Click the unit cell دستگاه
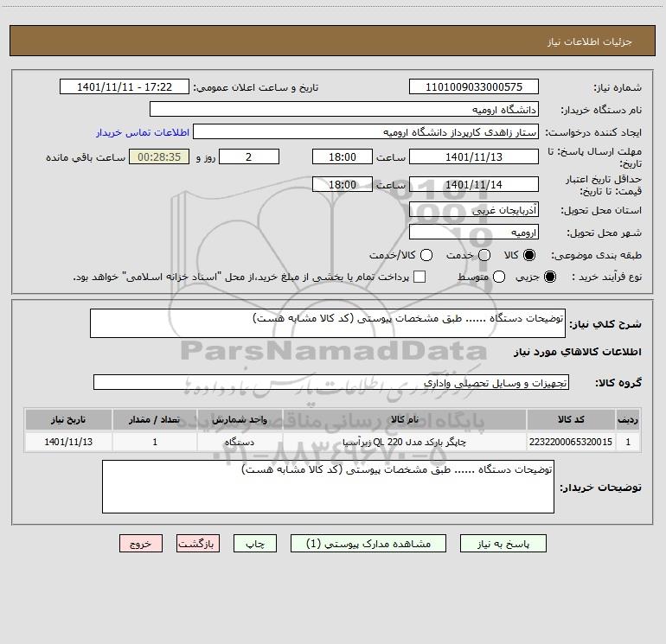Viewport: 666px width, 644px height. (x=240, y=442)
